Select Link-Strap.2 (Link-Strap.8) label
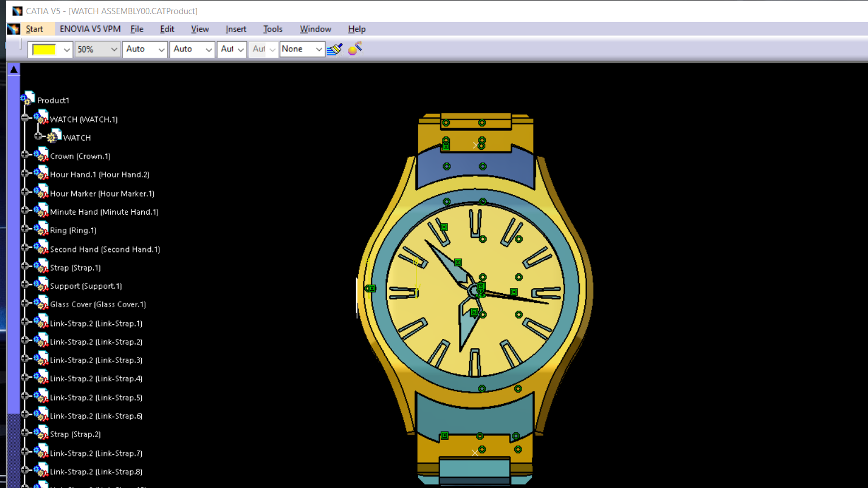The image size is (868, 488). point(96,472)
